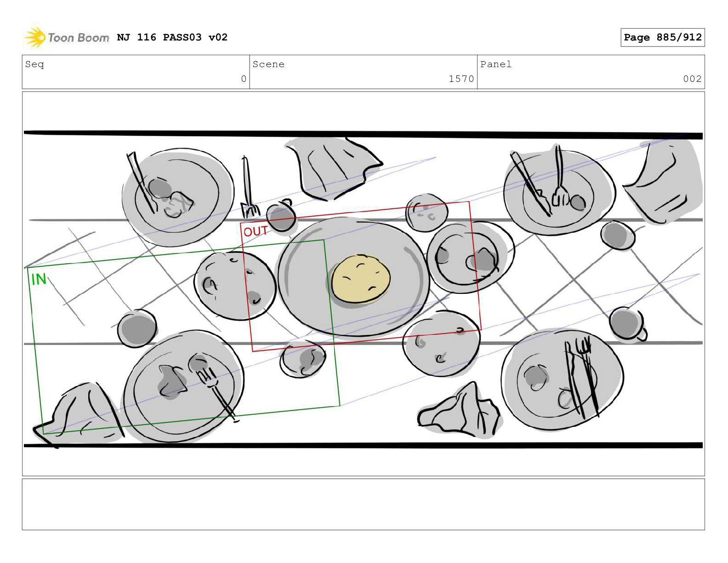Click the Toon Boom logo
Screen dimensions: 728x563
tap(67, 37)
